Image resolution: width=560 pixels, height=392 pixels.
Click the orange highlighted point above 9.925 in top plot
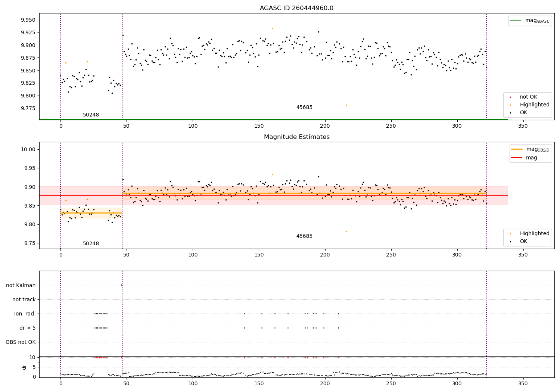pos(272,28)
